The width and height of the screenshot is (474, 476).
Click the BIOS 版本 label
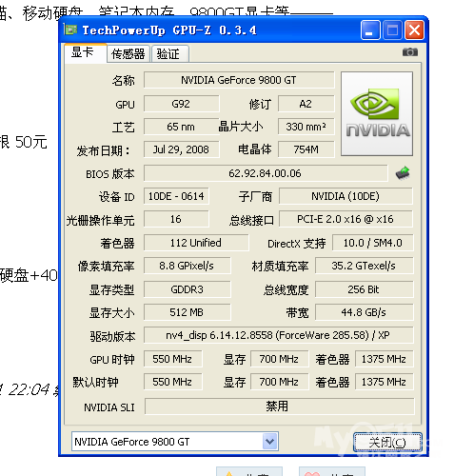click(x=110, y=174)
